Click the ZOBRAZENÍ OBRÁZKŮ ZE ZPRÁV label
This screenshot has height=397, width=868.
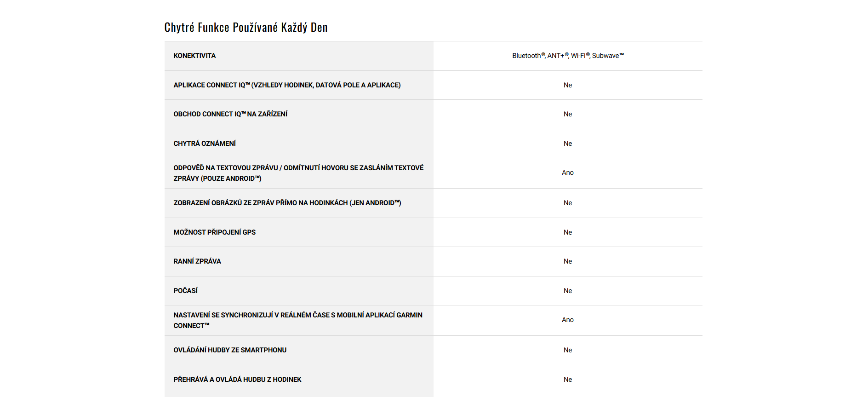(287, 203)
